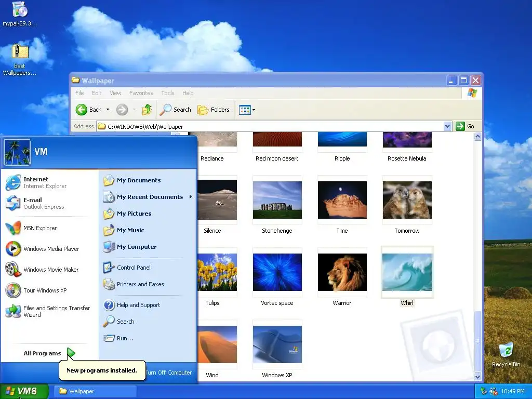Screen dimensions: 532x399
Task: Open the Edit menu
Action: pyautogui.click(x=97, y=93)
